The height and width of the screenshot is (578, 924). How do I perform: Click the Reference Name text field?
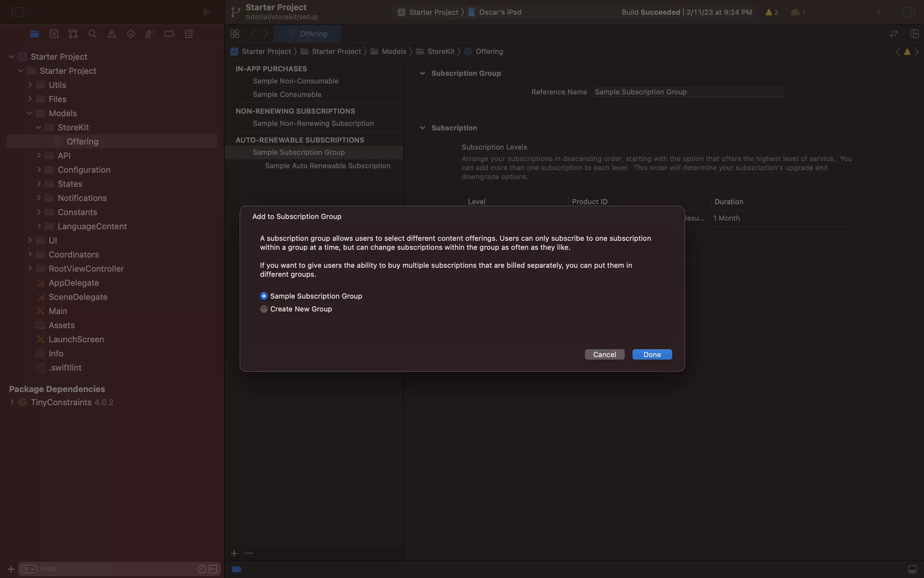tap(689, 92)
